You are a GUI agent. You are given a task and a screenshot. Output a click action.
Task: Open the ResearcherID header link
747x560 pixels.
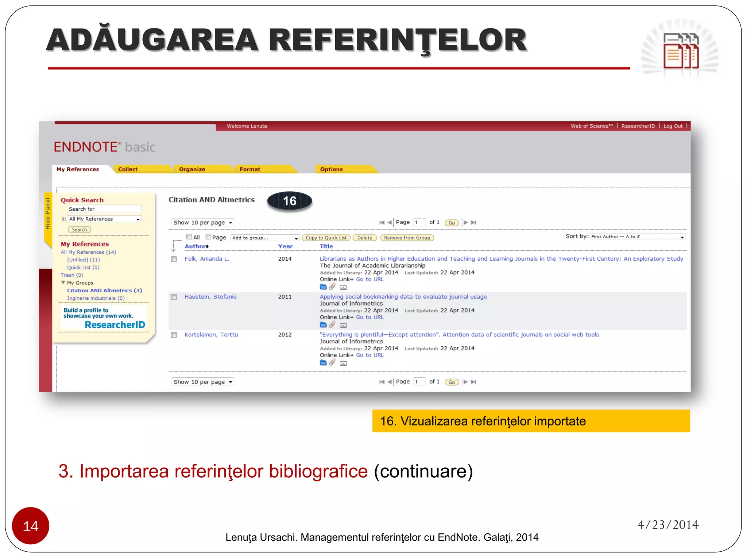point(638,126)
